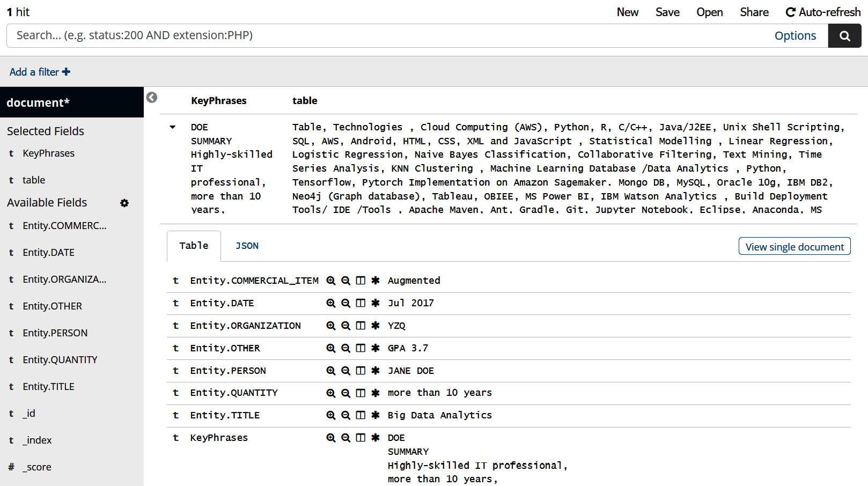Filter for value on Entity.PERSON row
Screen dimensions: 868x486
point(331,371)
